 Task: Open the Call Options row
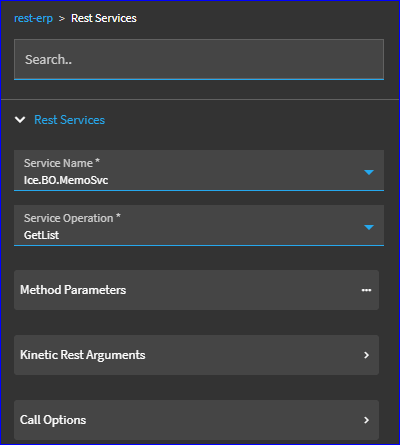[x=196, y=420]
